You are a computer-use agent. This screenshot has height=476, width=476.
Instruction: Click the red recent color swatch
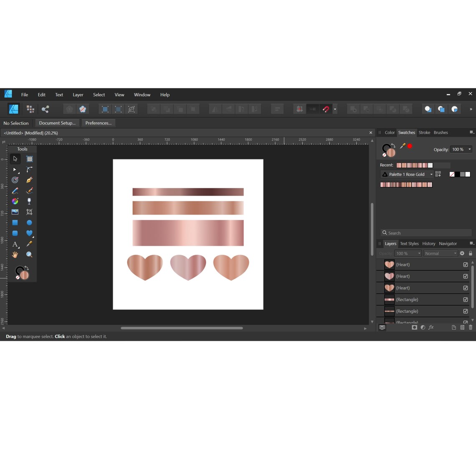tap(410, 146)
